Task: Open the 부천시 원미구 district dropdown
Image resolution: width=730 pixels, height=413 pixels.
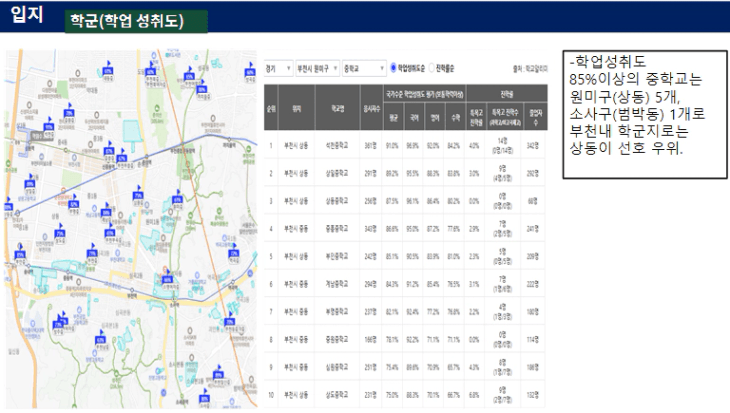Action: tap(317, 68)
